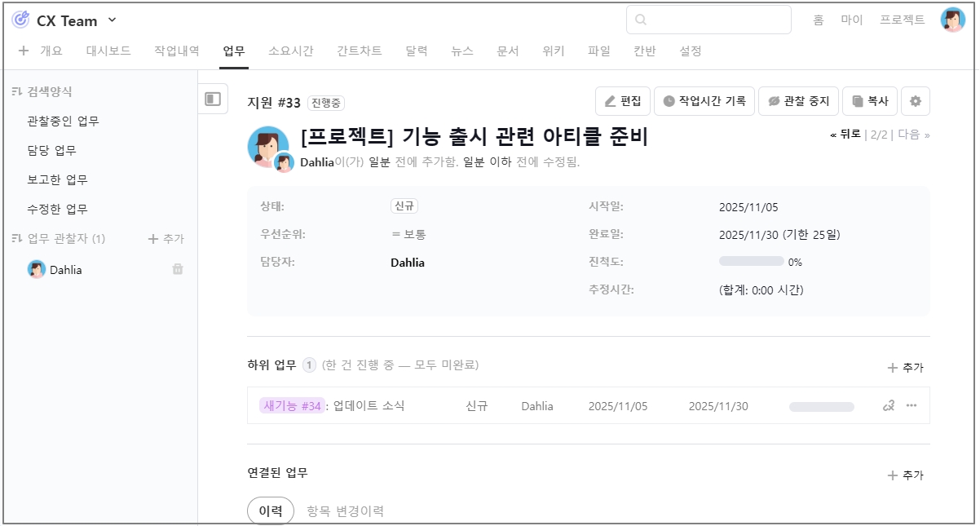Click the CX Team logo icon
This screenshot has height=526, width=980.
pos(20,20)
